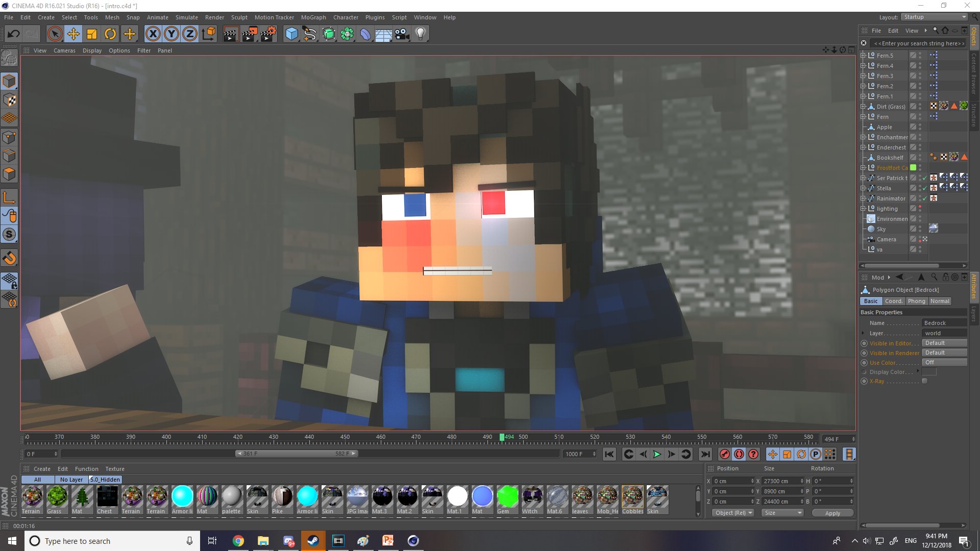Toggle the Use Color radio button

pyautogui.click(x=864, y=363)
